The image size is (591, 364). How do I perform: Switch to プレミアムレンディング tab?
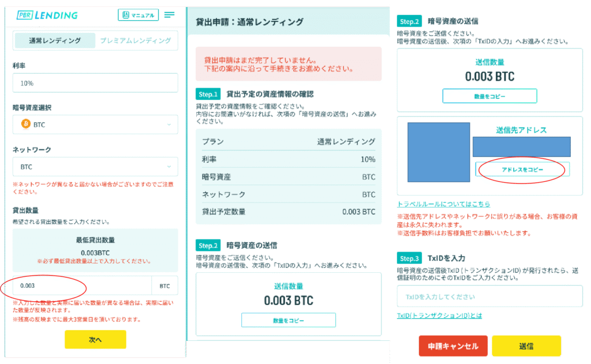click(136, 40)
